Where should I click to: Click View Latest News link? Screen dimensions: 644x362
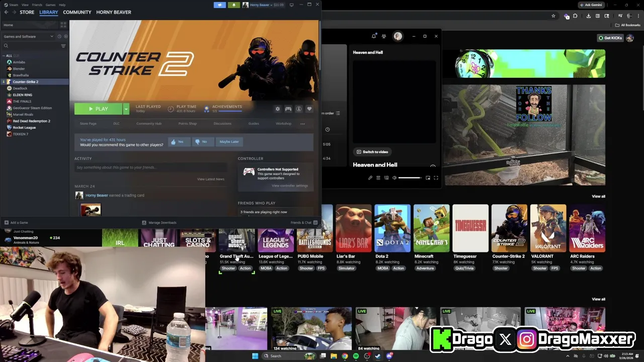211,179
